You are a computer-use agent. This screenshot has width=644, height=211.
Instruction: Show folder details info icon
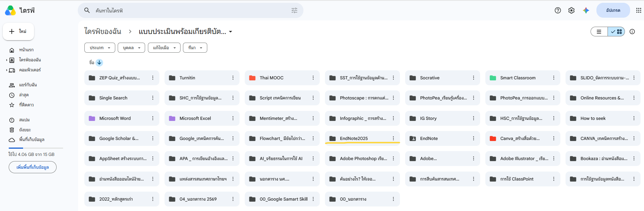coord(632,32)
